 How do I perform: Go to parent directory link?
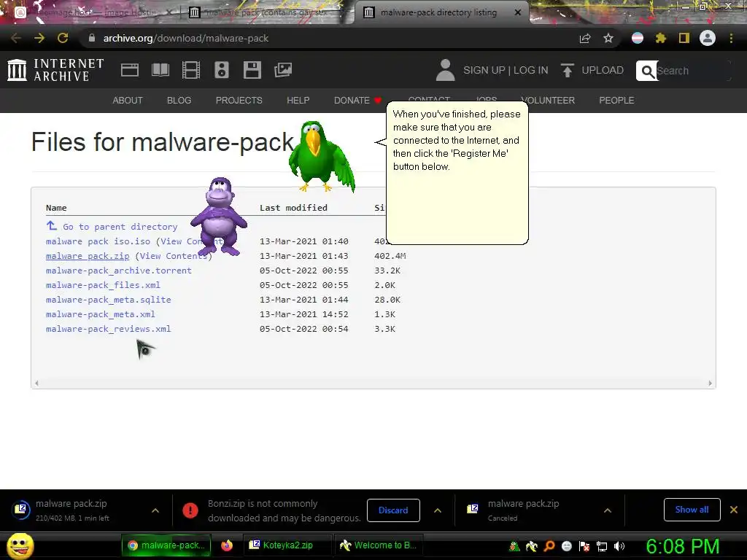(x=120, y=227)
